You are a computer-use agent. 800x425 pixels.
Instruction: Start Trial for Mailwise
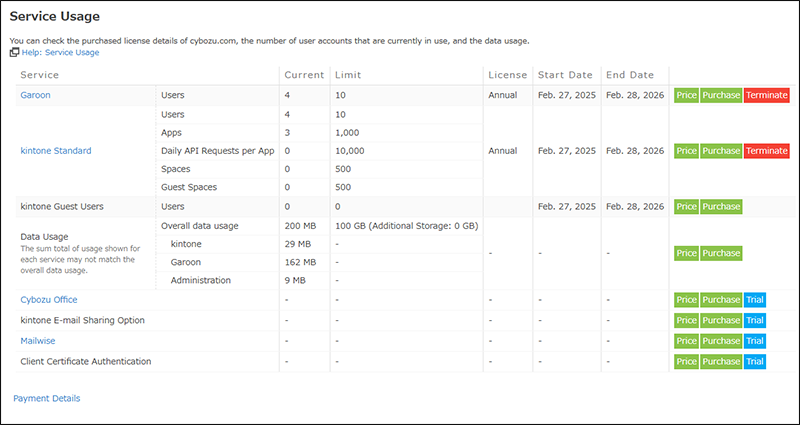pos(755,341)
